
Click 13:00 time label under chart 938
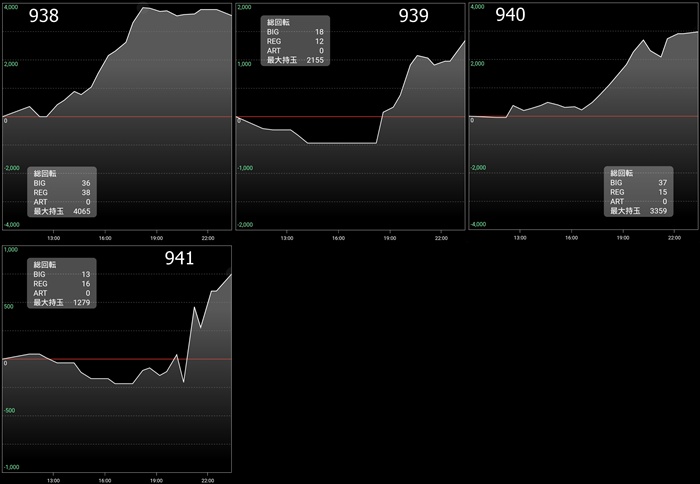[x=54, y=238]
